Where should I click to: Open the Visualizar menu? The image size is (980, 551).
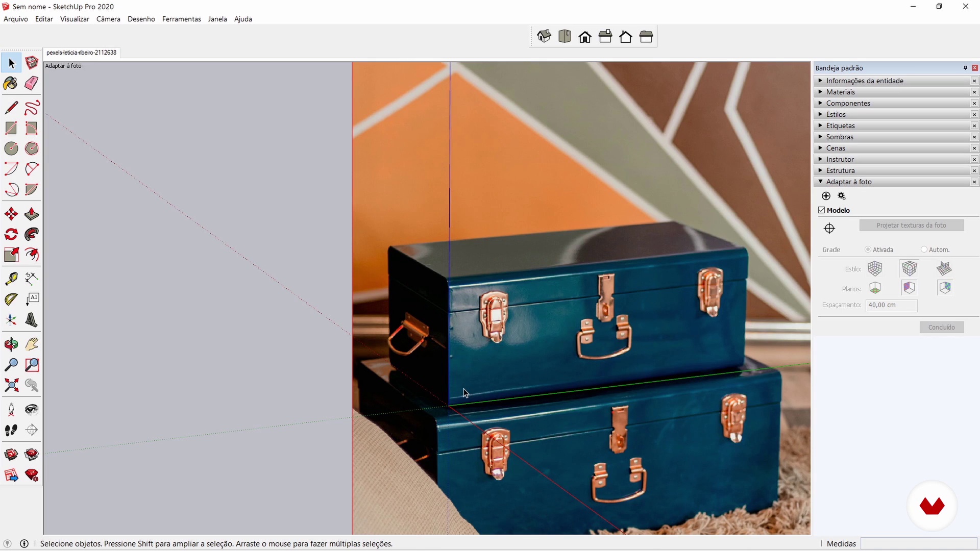click(x=75, y=19)
